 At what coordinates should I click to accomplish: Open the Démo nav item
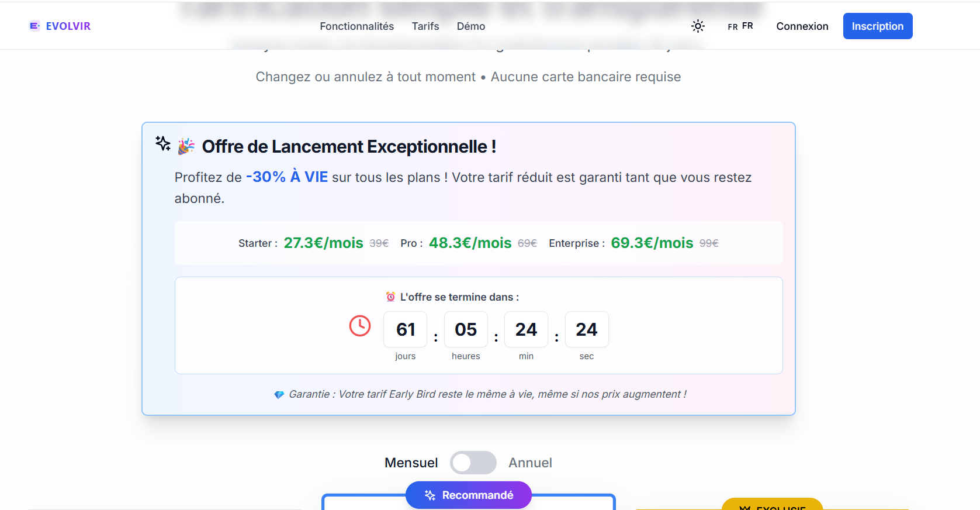pos(471,26)
